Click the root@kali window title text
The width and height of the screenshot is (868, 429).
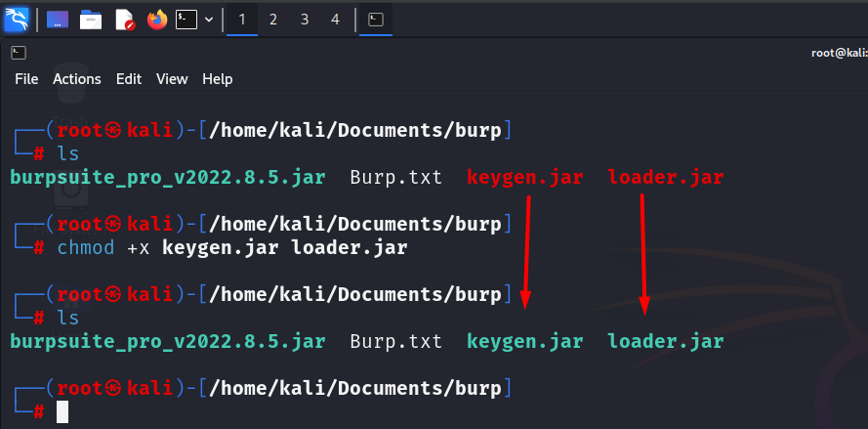(840, 53)
